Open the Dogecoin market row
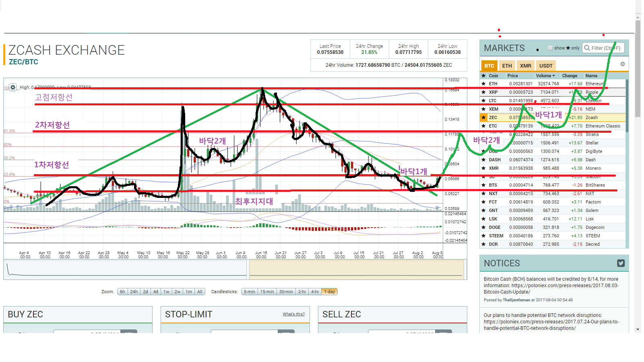Image resolution: width=644 pixels, height=362 pixels. coord(553,227)
